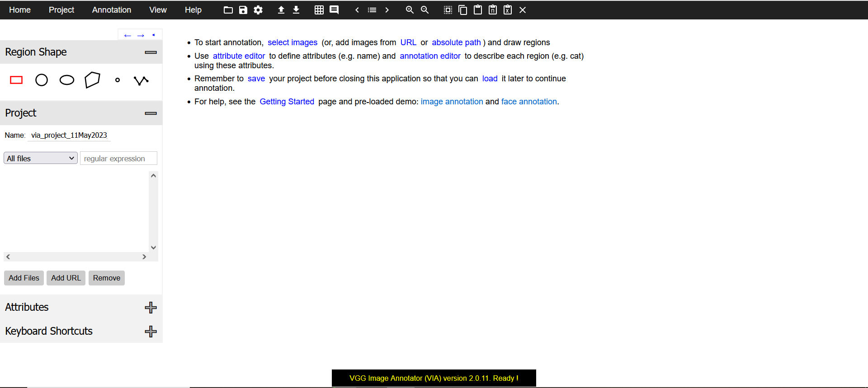Expand the Attributes panel
The height and width of the screenshot is (388, 868).
pyautogui.click(x=151, y=308)
